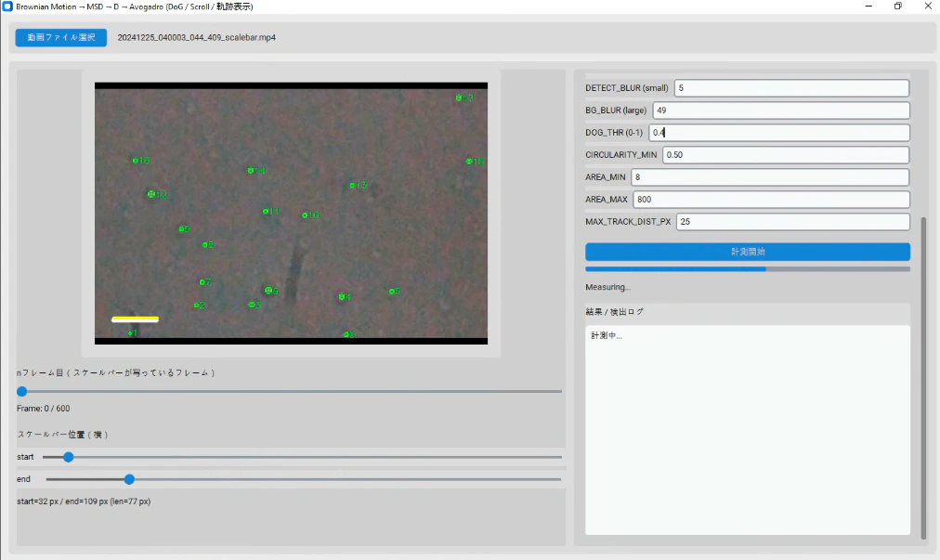The height and width of the screenshot is (560, 940).
Task: Click the app icon in title bar
Action: (x=7, y=7)
